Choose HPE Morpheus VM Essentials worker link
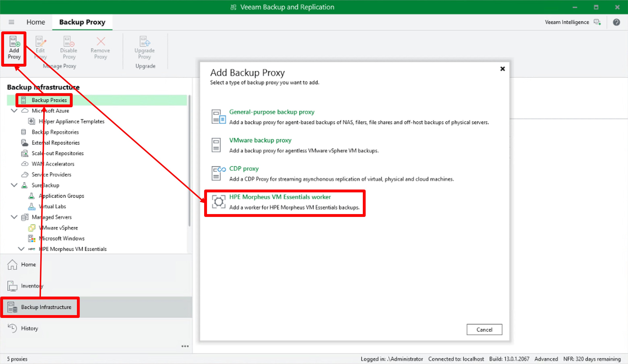Screen dimensions: 628x364 click(280, 197)
